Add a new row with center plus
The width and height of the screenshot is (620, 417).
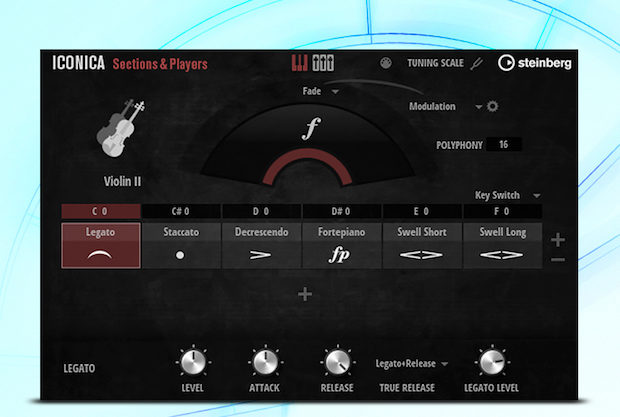[305, 294]
